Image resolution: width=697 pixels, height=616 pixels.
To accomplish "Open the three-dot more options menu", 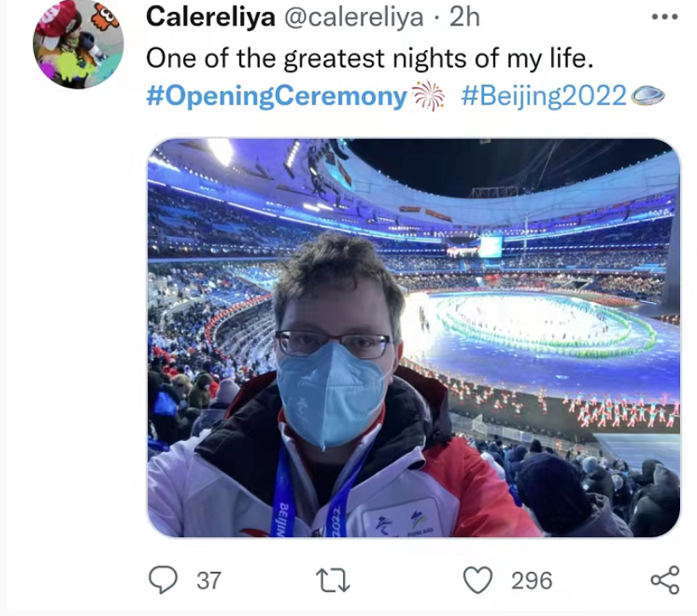I will click(663, 17).
